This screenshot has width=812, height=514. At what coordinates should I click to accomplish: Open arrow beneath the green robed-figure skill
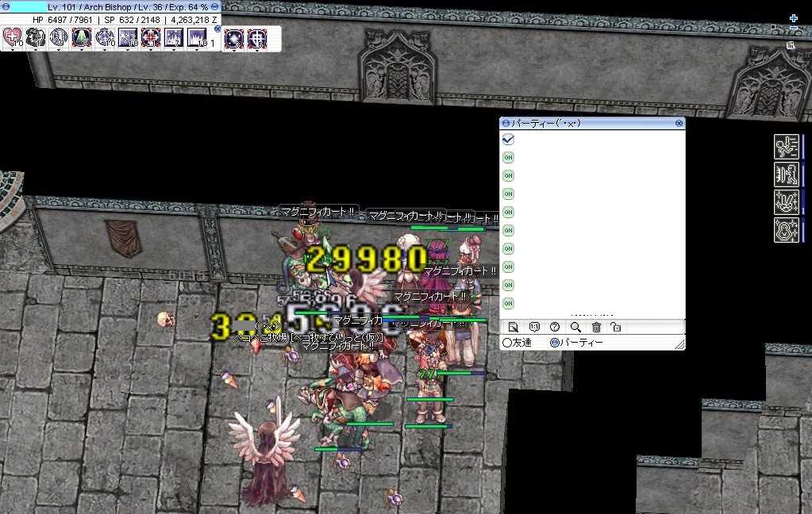click(81, 50)
